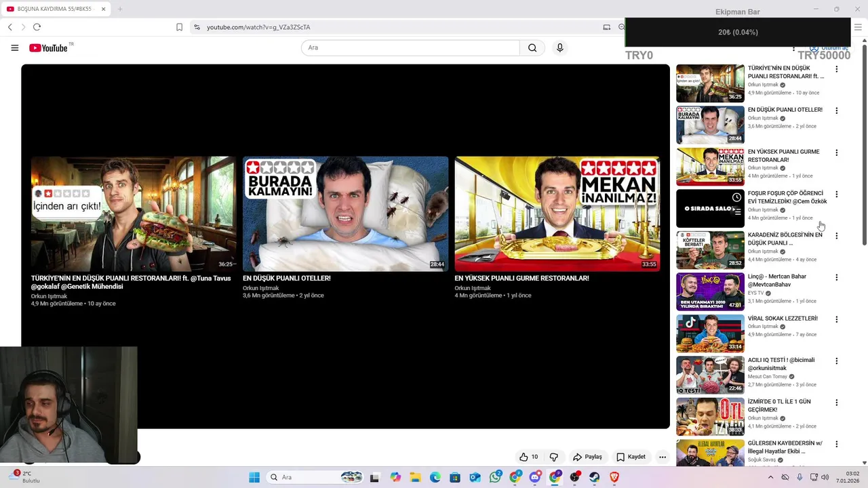Screen dimensions: 868x488
Task: Open WhatsApp from the taskbar
Action: [x=495, y=477]
